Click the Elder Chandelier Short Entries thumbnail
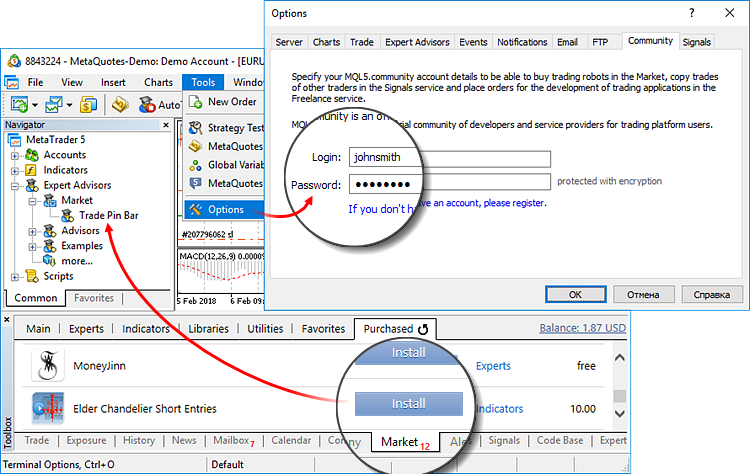The width and height of the screenshot is (750, 474). point(48,408)
